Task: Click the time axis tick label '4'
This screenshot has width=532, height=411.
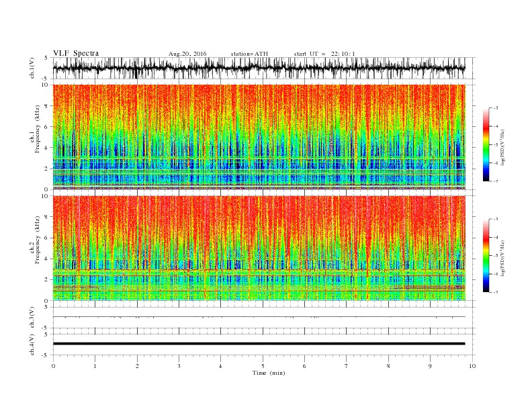Action: coord(220,366)
